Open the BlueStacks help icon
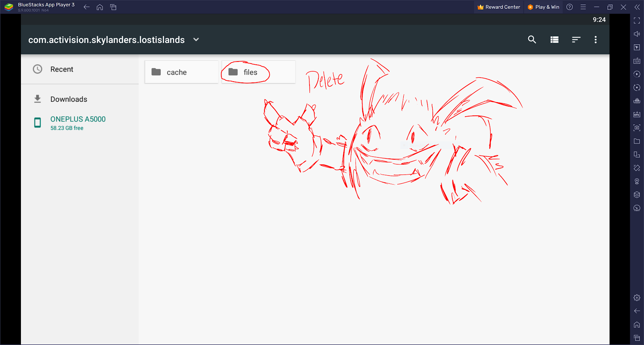 click(x=570, y=7)
